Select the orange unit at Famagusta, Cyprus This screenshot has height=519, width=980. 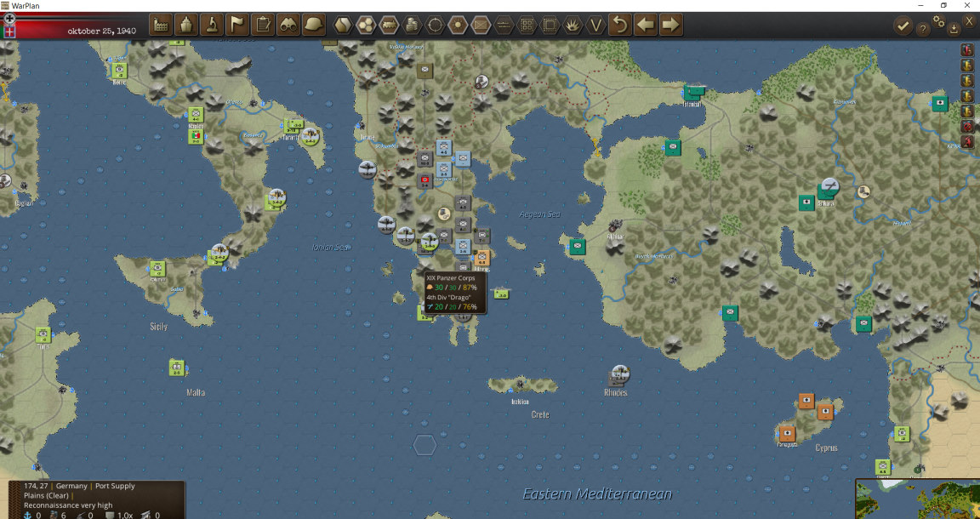pyautogui.click(x=787, y=433)
